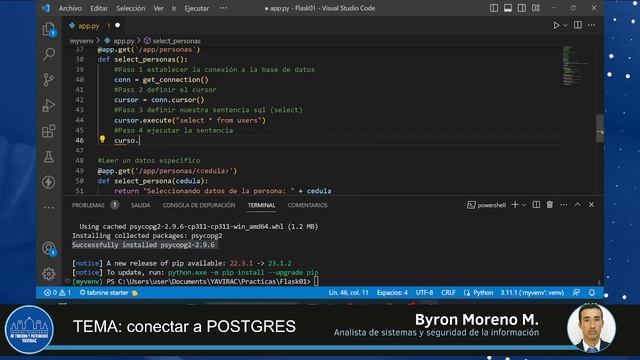
Task: Show additional views ellipsis in activity bar
Action: 49,207
